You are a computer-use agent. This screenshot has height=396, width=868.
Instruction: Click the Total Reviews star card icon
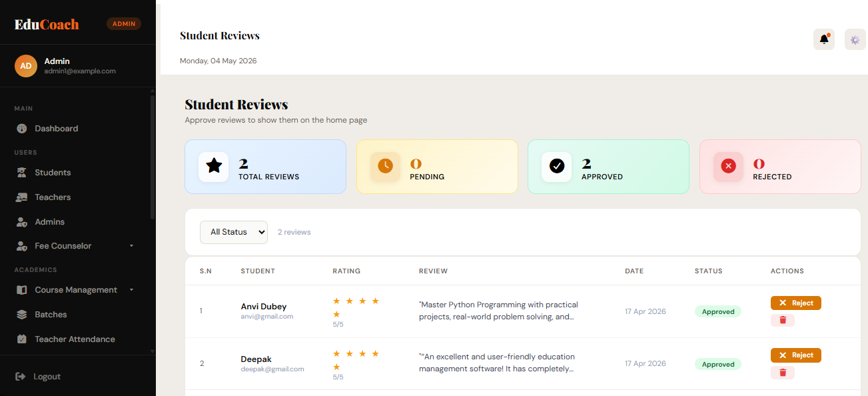[214, 167]
